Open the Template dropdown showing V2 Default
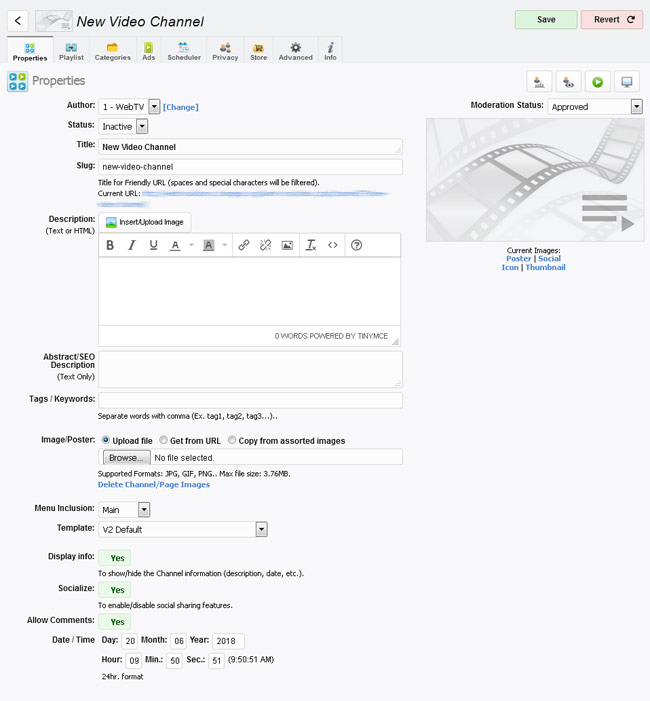 183,529
